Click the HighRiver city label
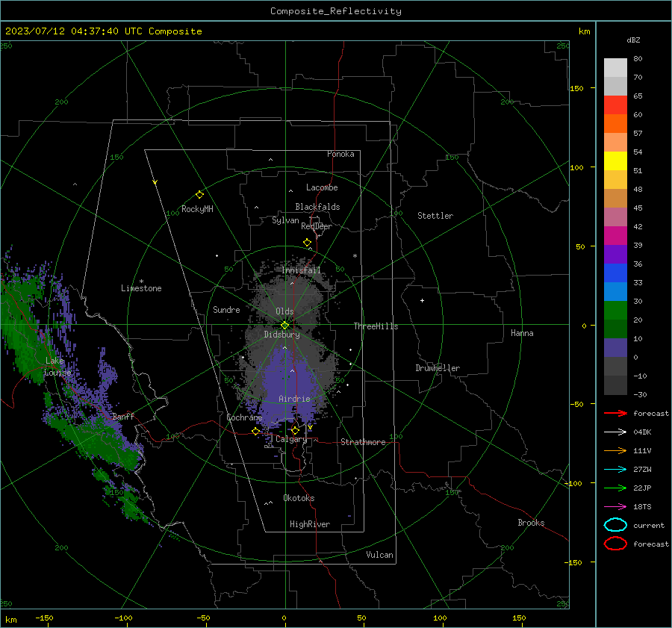This screenshot has width=672, height=628. pyautogui.click(x=310, y=524)
